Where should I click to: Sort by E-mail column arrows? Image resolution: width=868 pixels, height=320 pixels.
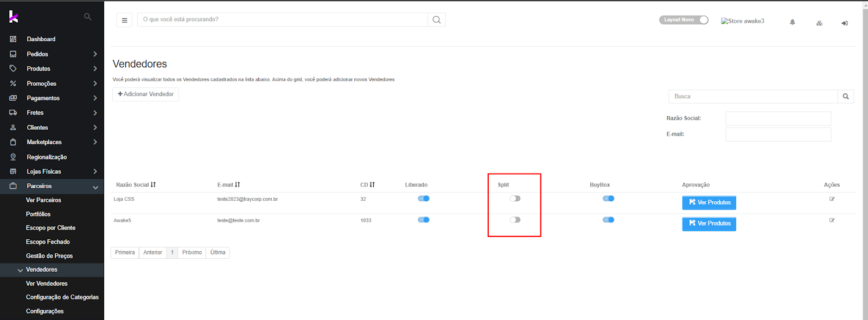pyautogui.click(x=237, y=185)
